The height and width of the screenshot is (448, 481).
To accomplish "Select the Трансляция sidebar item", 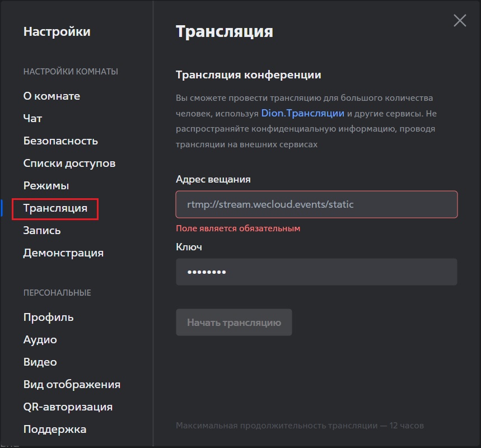I will point(55,208).
